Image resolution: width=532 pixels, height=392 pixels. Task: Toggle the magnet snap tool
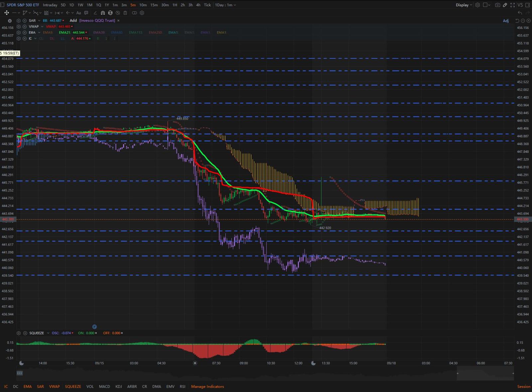pos(103,13)
